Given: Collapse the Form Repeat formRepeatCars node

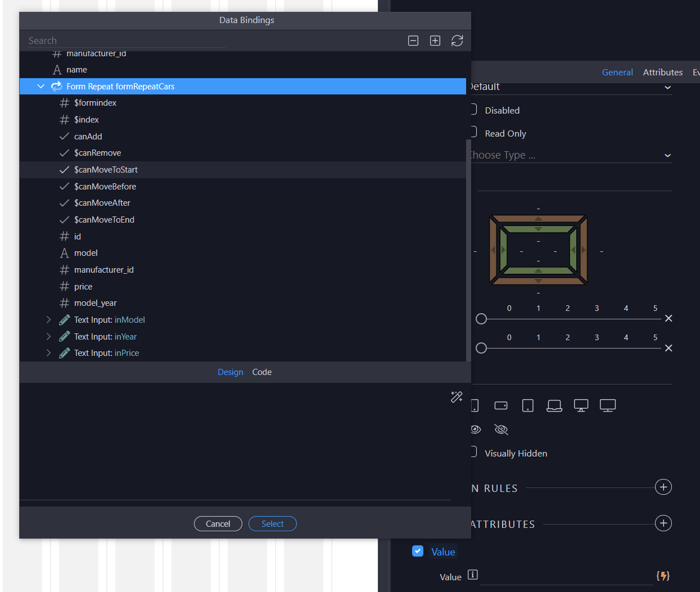Looking at the screenshot, I should tap(41, 86).
